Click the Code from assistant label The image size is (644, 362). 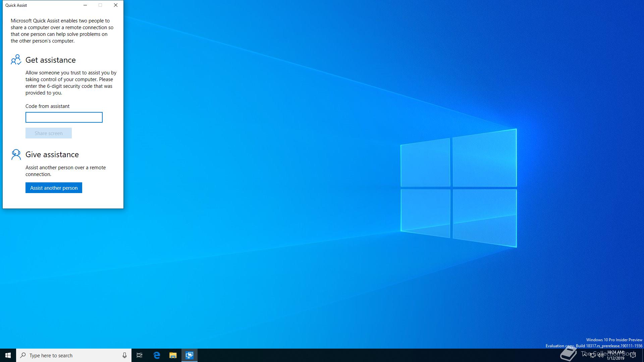(47, 106)
